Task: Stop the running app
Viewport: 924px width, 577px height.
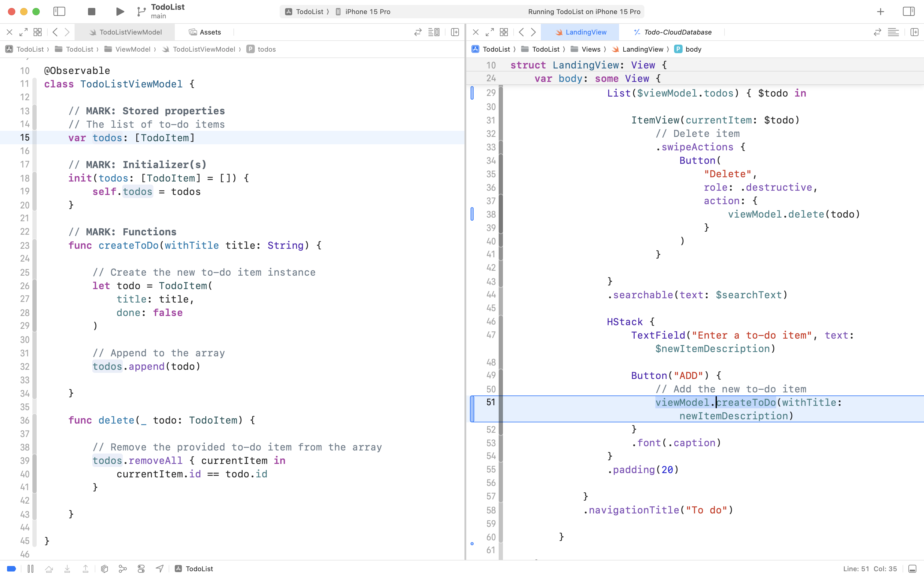Action: tap(91, 11)
